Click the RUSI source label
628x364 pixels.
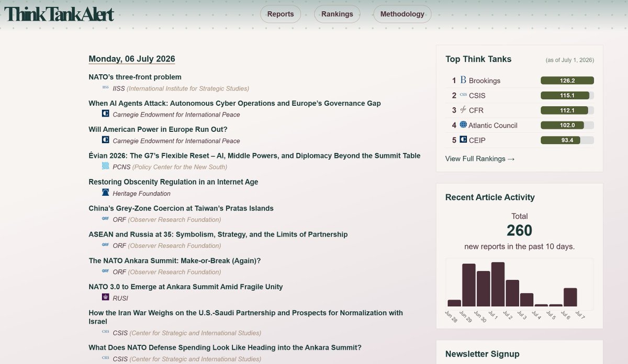click(x=120, y=298)
